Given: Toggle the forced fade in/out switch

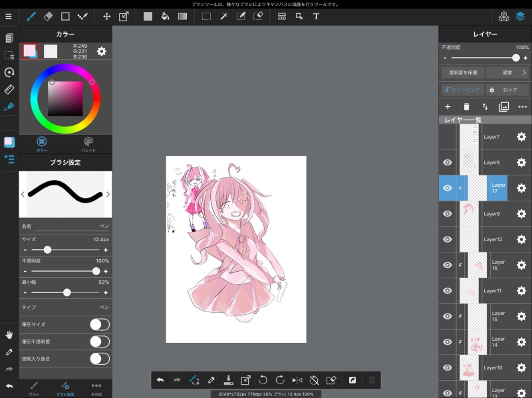Looking at the screenshot, I should pyautogui.click(x=100, y=359).
